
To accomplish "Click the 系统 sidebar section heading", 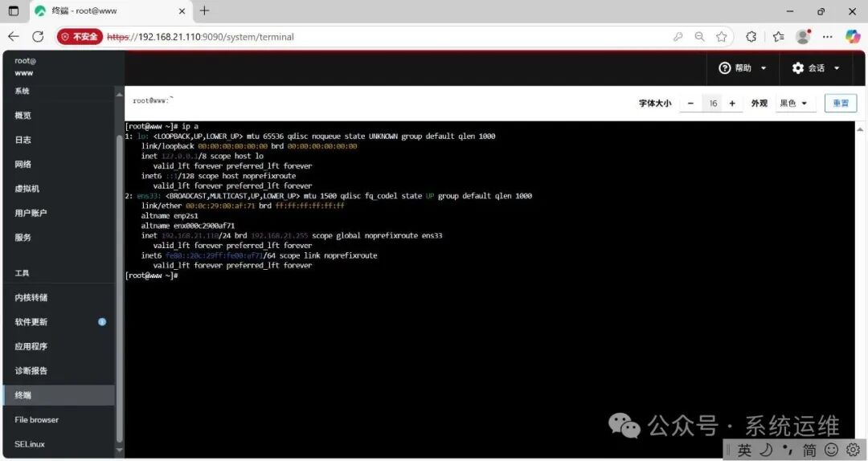I will click(23, 91).
